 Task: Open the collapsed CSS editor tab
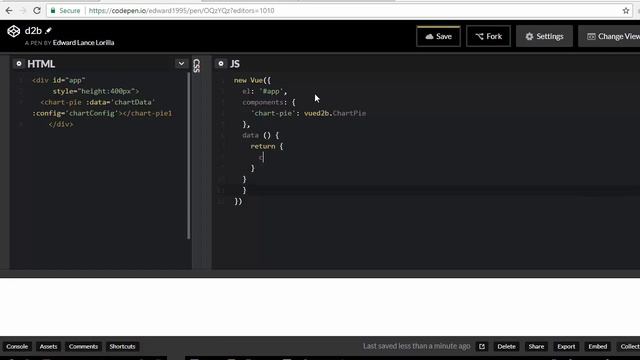pos(197,65)
